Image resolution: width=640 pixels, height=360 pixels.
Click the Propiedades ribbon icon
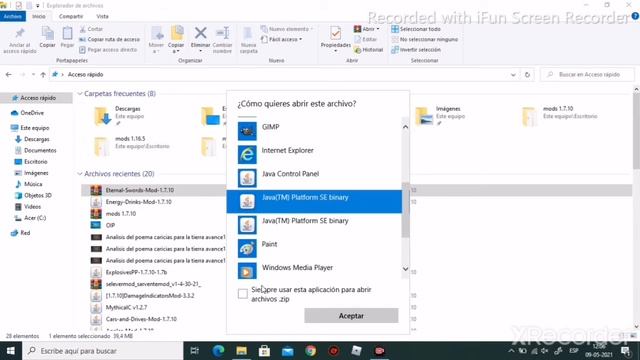point(336,40)
